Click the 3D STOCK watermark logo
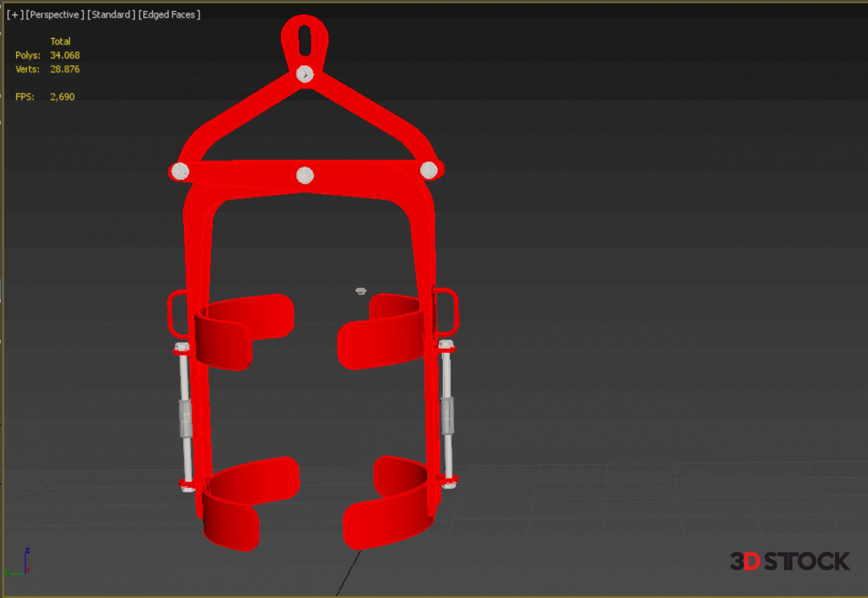The width and height of the screenshot is (868, 598). tap(789, 561)
